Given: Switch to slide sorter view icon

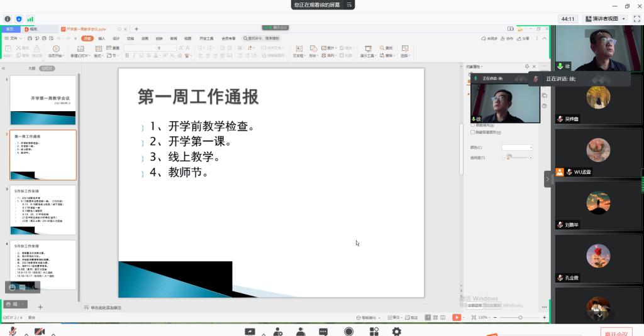Looking at the screenshot, I should (x=435, y=317).
